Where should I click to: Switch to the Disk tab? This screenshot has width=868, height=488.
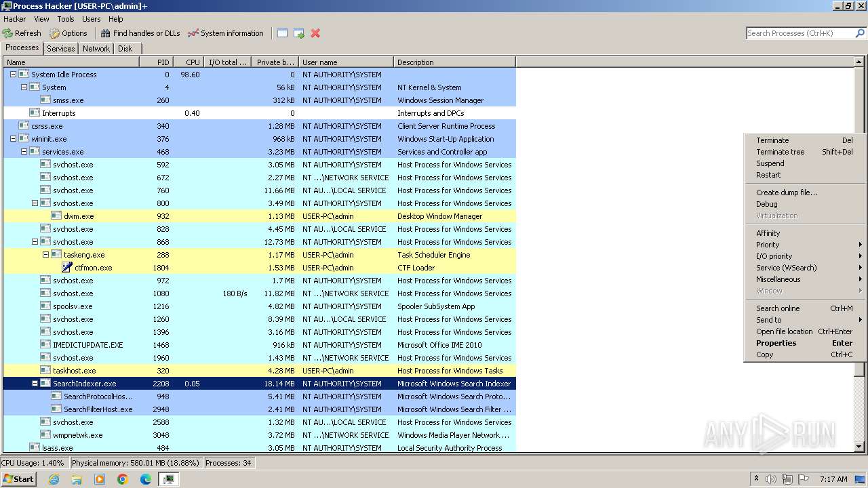[125, 49]
